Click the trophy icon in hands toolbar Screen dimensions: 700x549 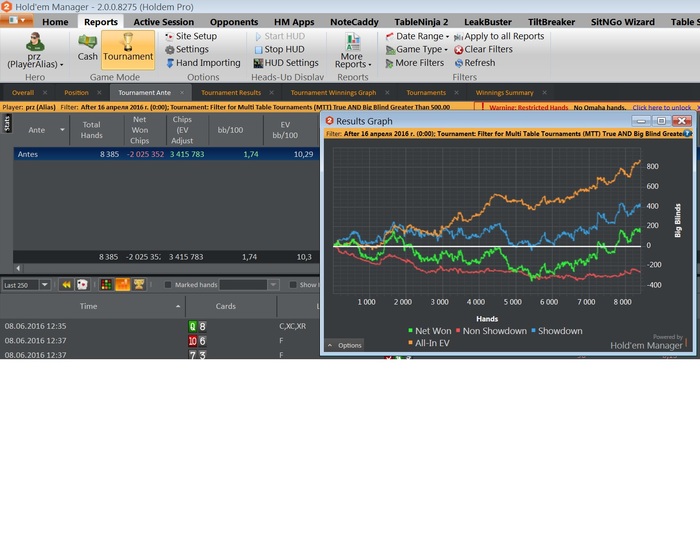coord(139,285)
